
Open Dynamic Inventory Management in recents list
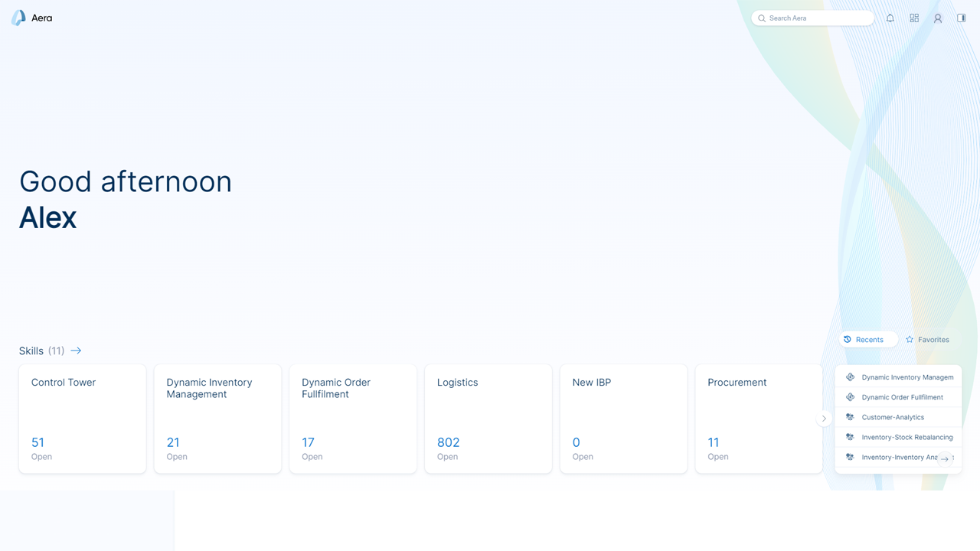(x=899, y=377)
